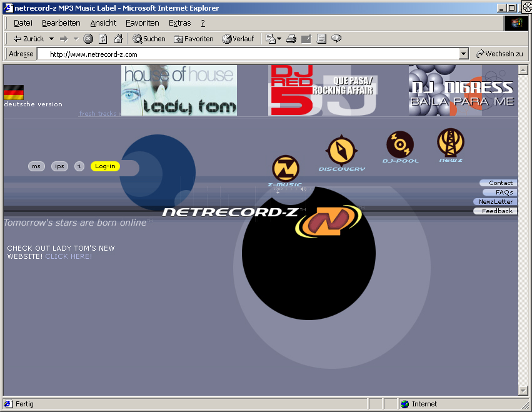Print the page with the printer icon
The image size is (532, 412).
point(291,39)
